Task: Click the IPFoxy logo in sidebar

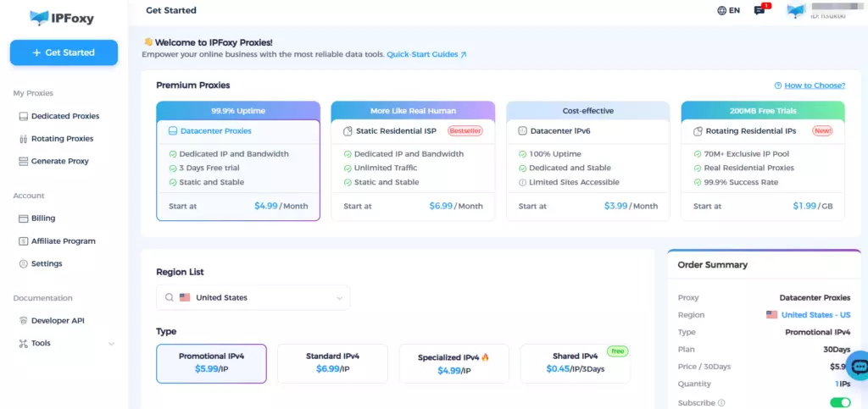Action: point(62,17)
